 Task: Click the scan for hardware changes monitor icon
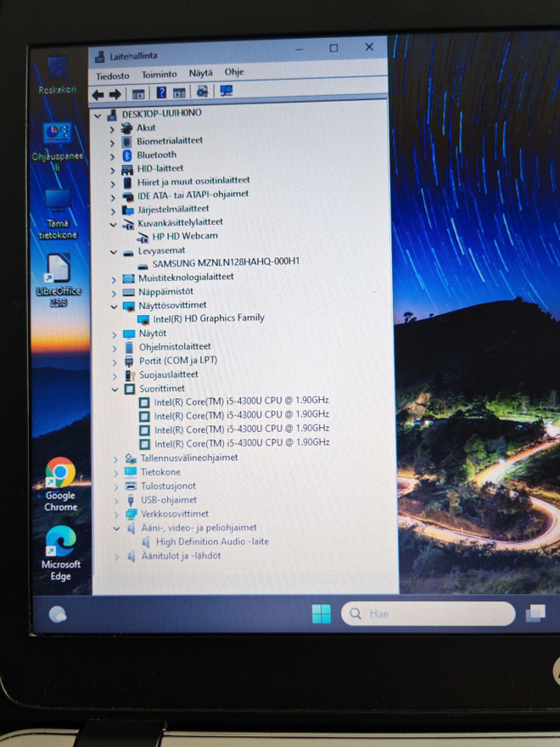tap(227, 91)
